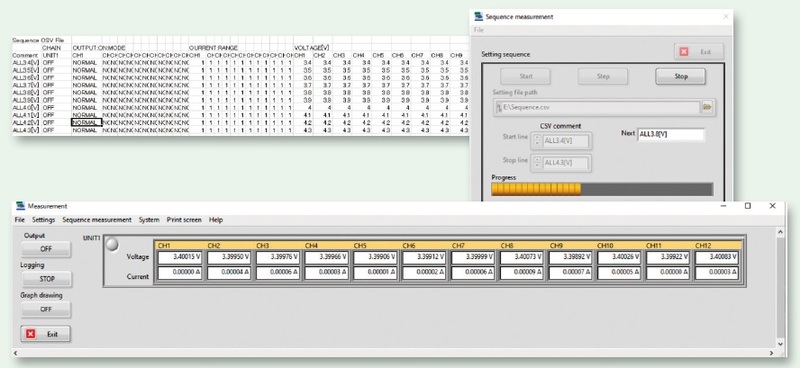Click the orange sequence Progress bar
The image size is (800, 368).
coord(602,189)
